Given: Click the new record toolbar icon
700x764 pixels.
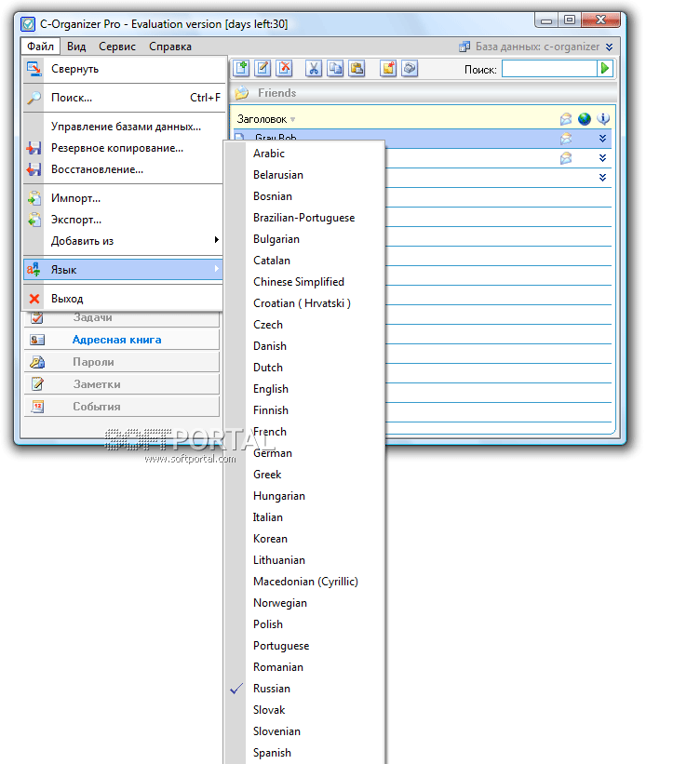Looking at the screenshot, I should pos(241,69).
